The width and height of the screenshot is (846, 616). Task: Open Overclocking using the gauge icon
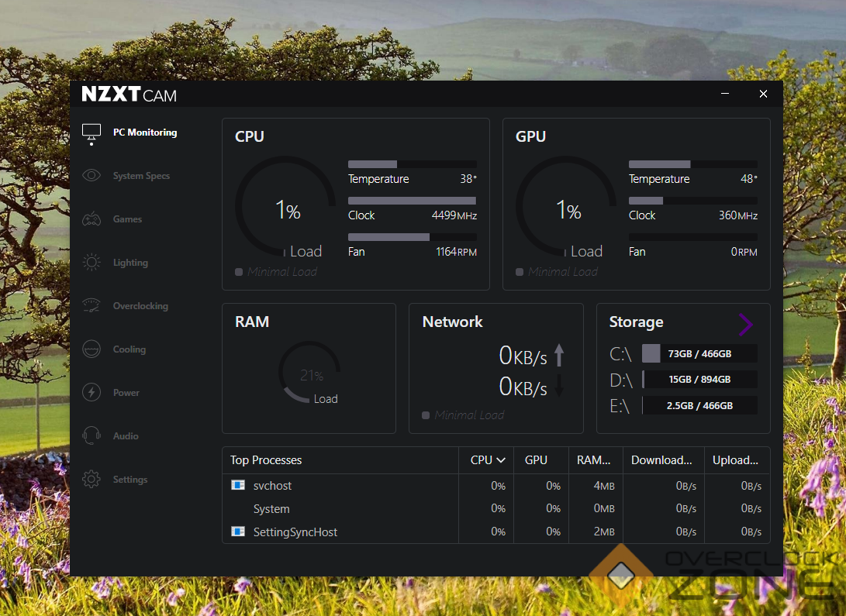92,306
